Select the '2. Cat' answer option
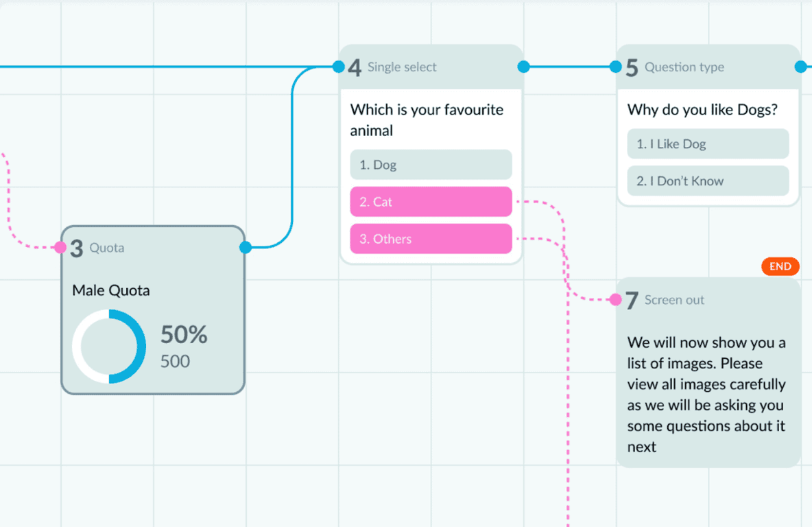Viewport: 812px width, 527px height. click(x=431, y=202)
